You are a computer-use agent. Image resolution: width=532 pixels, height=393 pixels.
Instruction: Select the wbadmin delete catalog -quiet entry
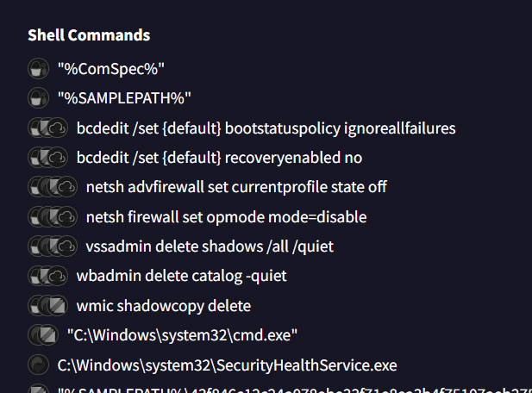[181, 276]
